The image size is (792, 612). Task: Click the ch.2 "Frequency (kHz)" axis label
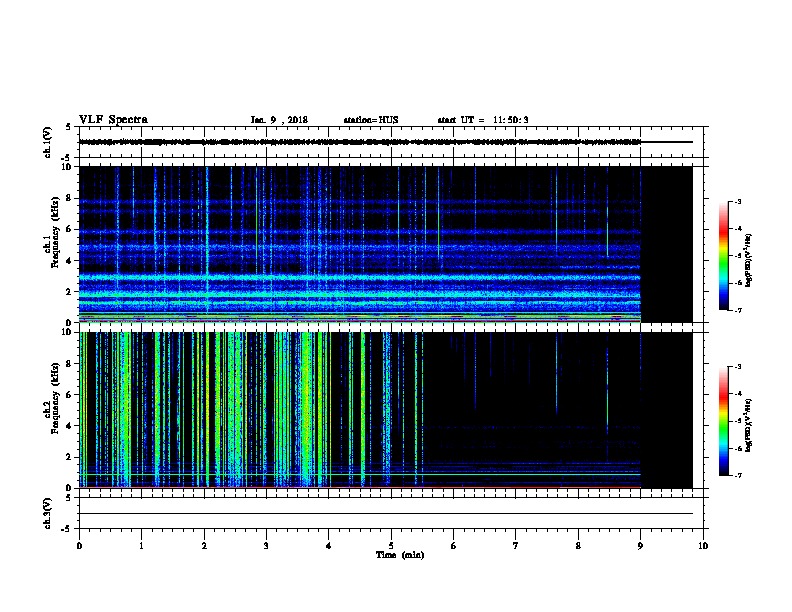tap(56, 398)
